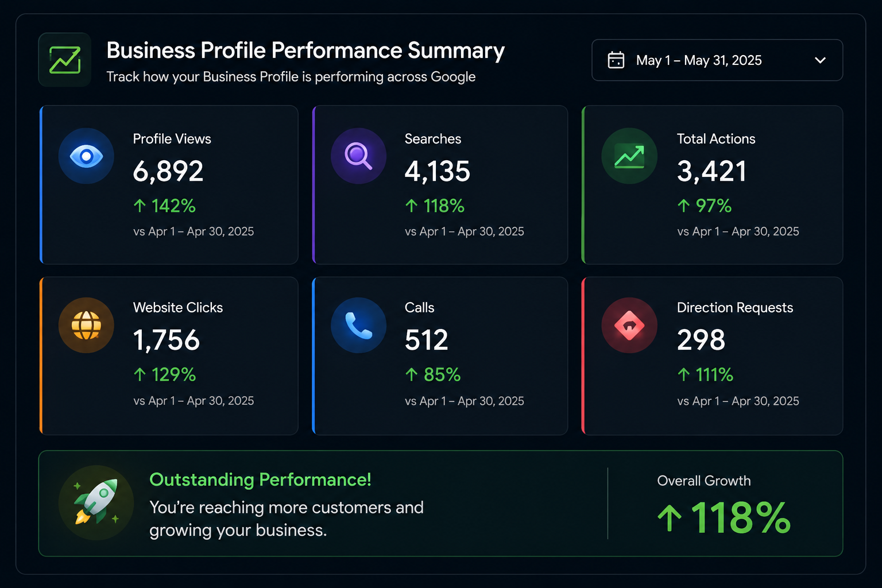Click the comparison date under Profile Views
Screen dimensions: 882x588
(x=194, y=231)
